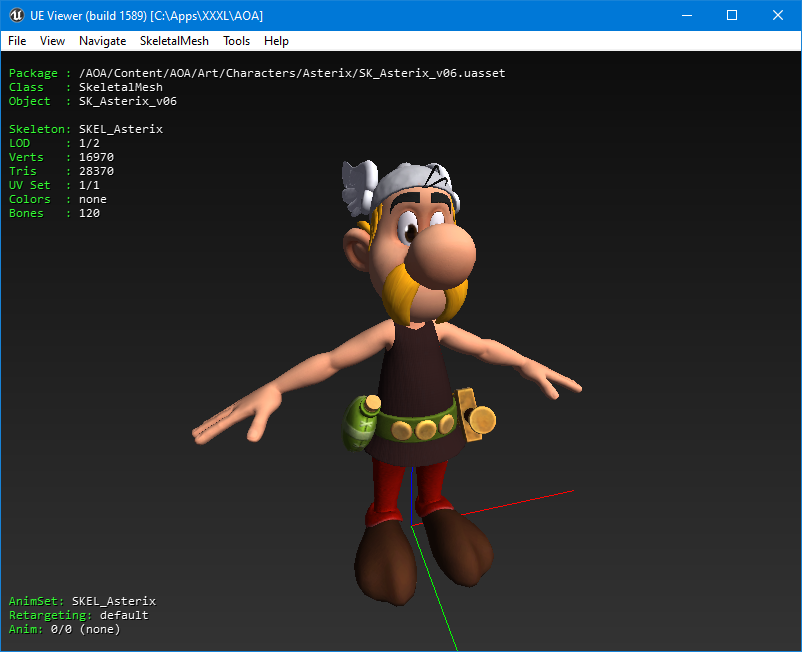Click the Object value SK_Asterix_v06
This screenshot has width=802, height=652.
pyautogui.click(x=128, y=101)
